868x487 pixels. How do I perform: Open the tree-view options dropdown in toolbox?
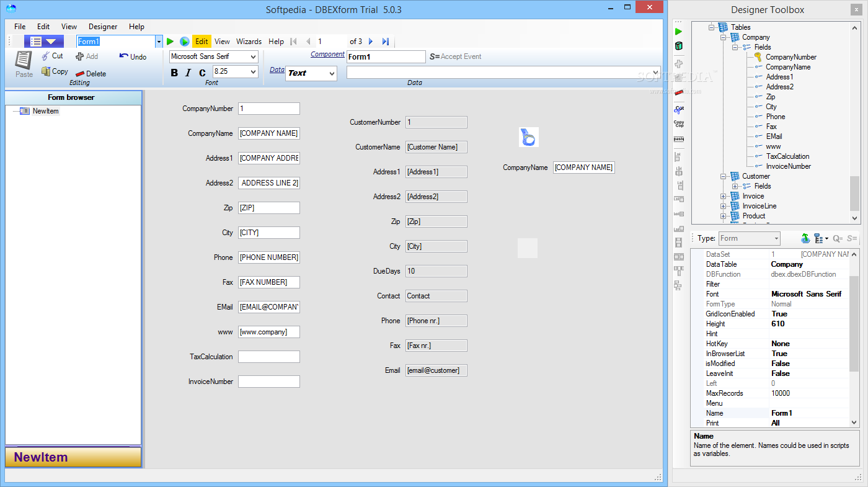tap(821, 238)
